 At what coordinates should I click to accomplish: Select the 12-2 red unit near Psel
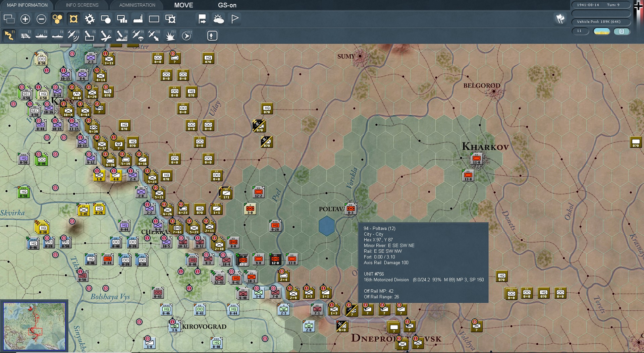[x=258, y=192]
